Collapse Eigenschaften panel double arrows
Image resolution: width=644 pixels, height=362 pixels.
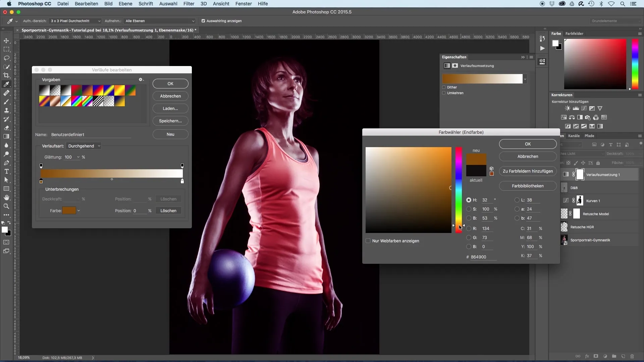pos(523,57)
